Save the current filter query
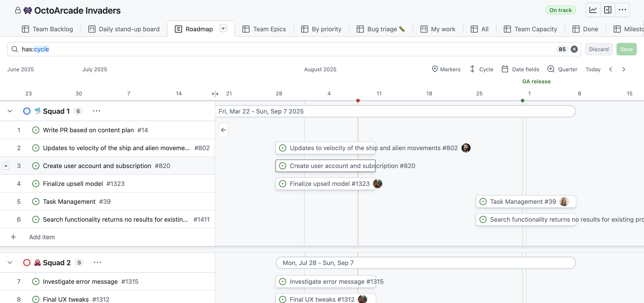 click(x=626, y=49)
